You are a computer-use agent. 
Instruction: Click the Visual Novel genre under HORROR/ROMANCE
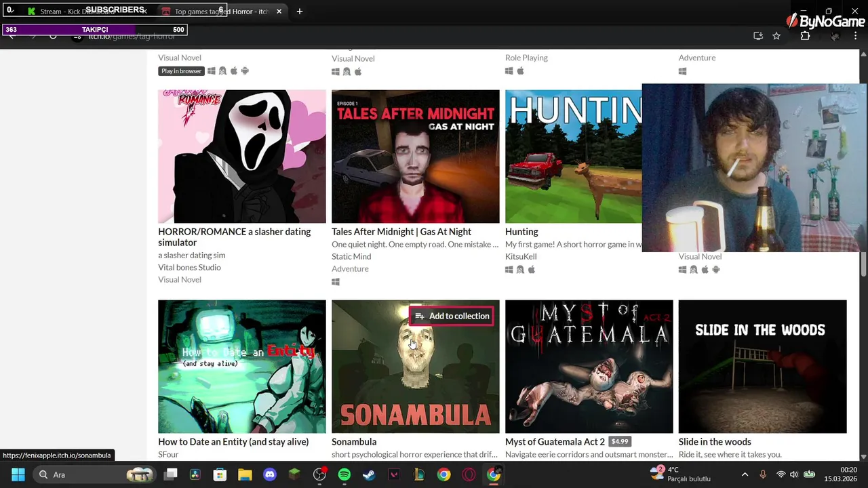tap(180, 279)
